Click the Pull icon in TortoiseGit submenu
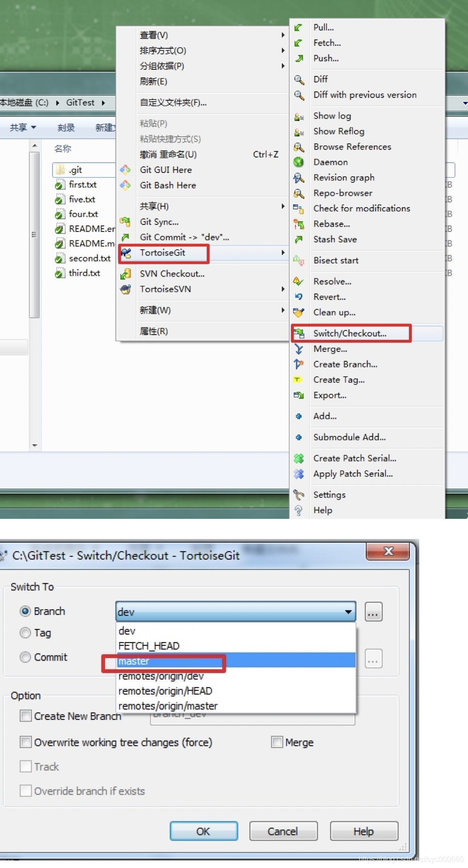Screen dimensions: 468x868 coord(298,27)
